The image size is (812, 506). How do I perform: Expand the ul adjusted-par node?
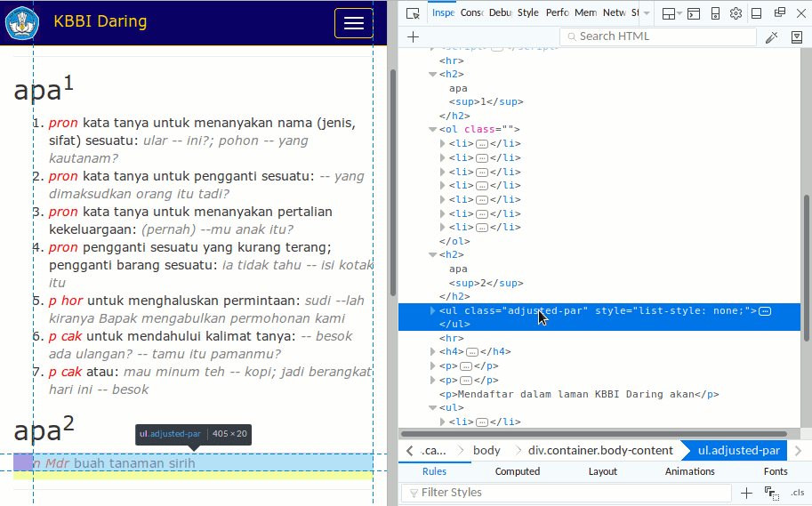[432, 310]
